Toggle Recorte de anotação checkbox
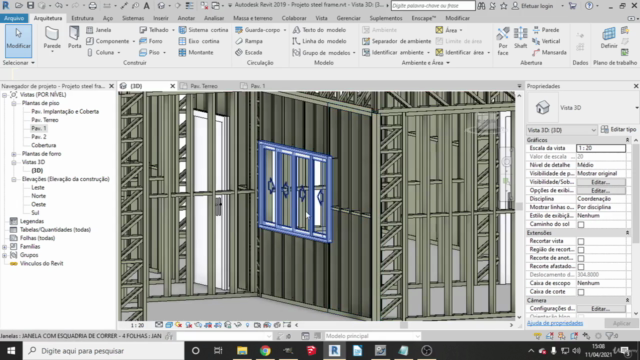 581,258
